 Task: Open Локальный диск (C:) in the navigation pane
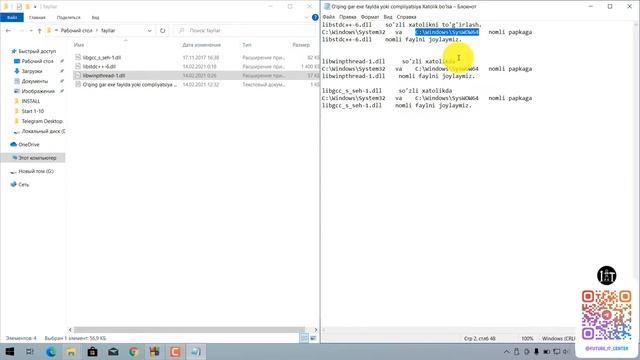(x=43, y=131)
